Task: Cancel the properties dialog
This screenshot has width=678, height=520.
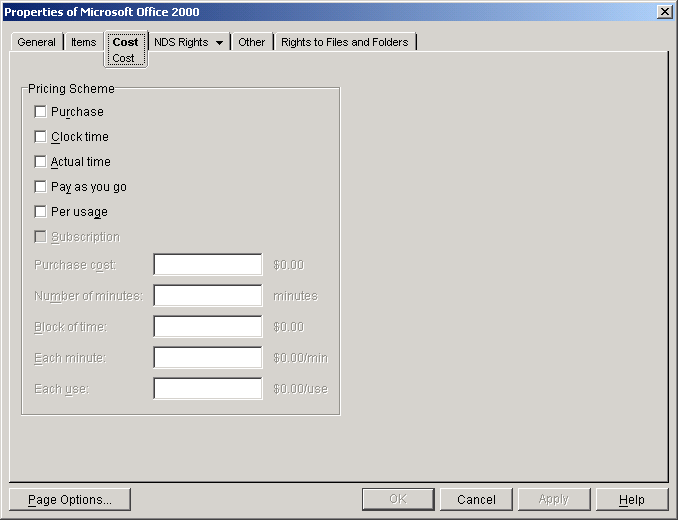Action: (476, 500)
